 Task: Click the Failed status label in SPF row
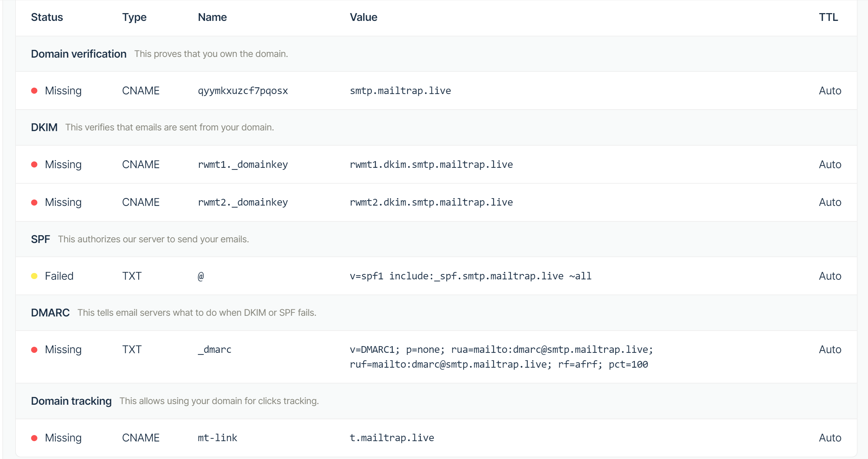click(59, 276)
